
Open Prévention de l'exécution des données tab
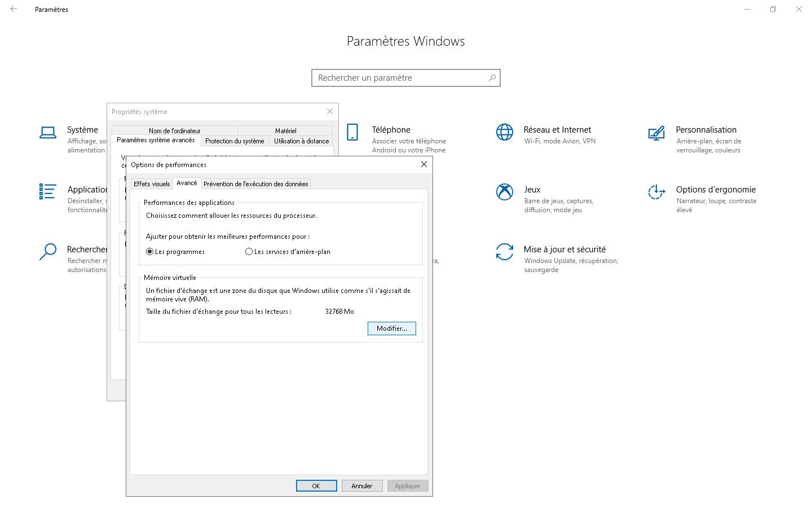[x=255, y=184]
